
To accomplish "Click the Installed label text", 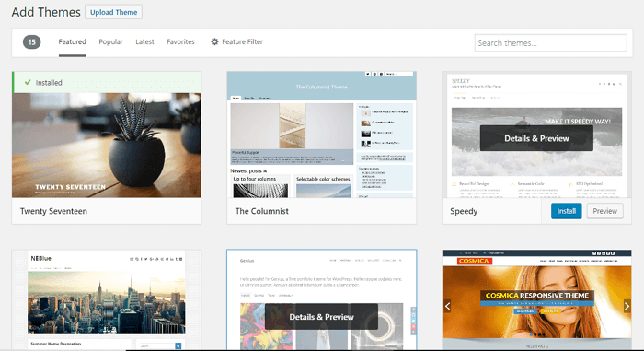I will (49, 83).
